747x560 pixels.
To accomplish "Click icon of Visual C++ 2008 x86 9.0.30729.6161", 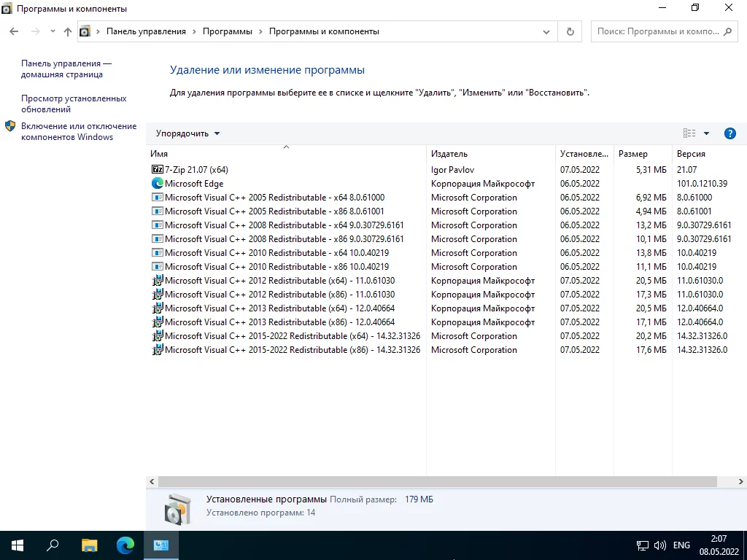I will click(158, 238).
